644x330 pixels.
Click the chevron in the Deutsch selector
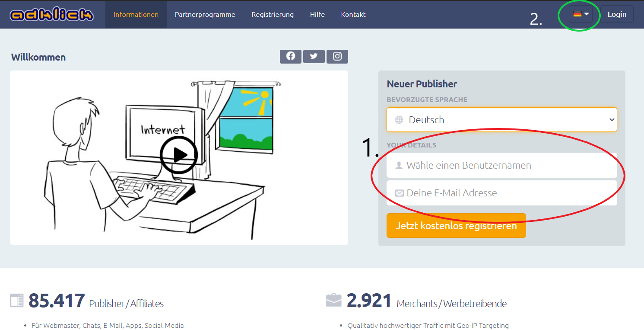[612, 120]
